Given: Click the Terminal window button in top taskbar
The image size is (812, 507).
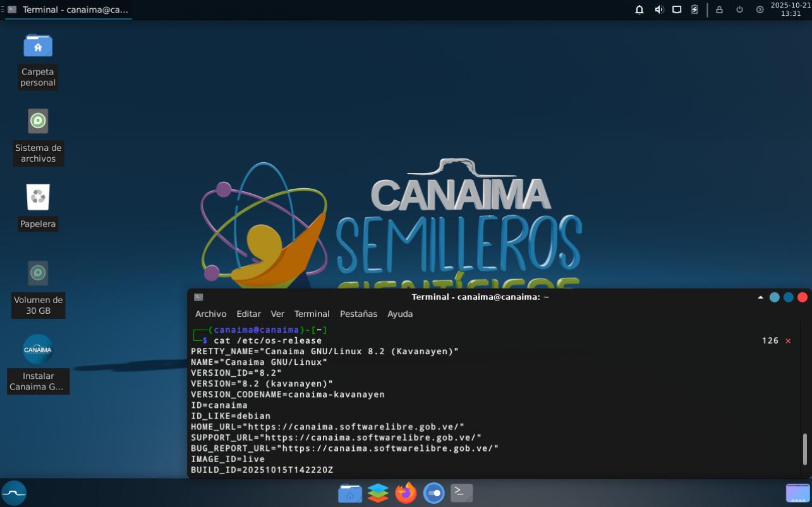Looking at the screenshot, I should pos(68,9).
